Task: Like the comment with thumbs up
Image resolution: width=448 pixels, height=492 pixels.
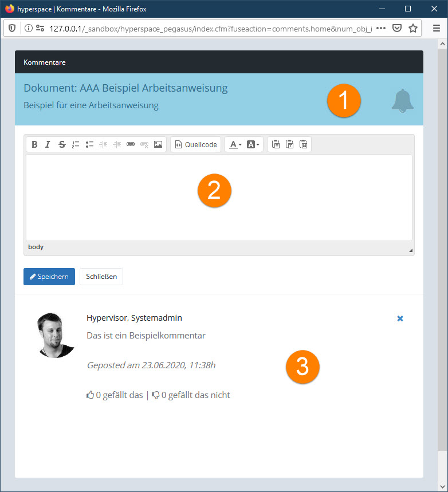Action: pos(90,395)
